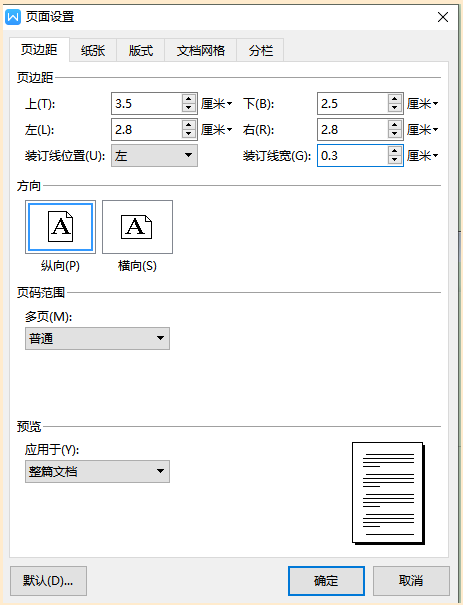Click the 下(B) margin input field
The image size is (463, 605).
[353, 103]
